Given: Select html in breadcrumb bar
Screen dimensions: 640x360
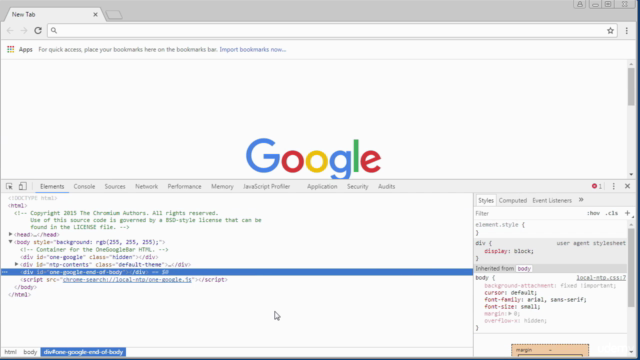Looking at the screenshot, I should (x=11, y=352).
